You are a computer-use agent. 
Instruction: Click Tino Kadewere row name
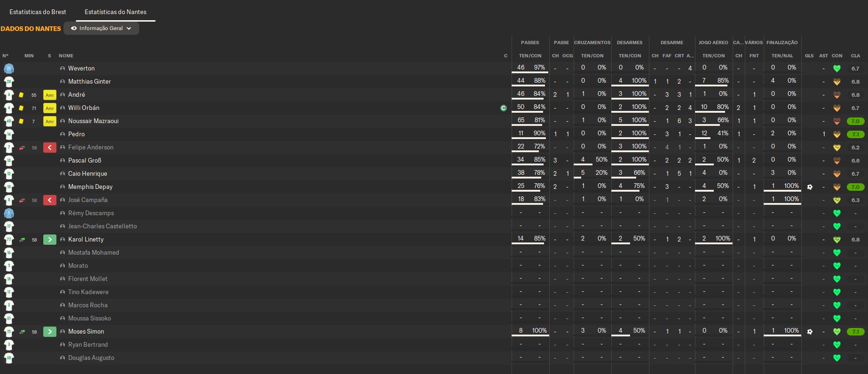point(88,292)
